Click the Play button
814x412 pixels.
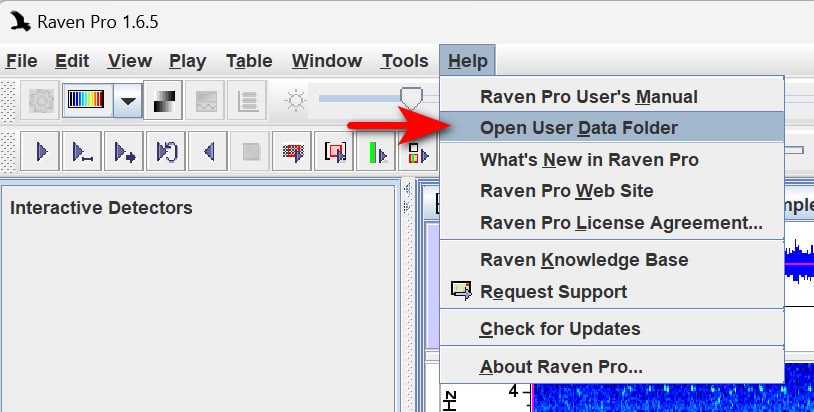point(40,152)
